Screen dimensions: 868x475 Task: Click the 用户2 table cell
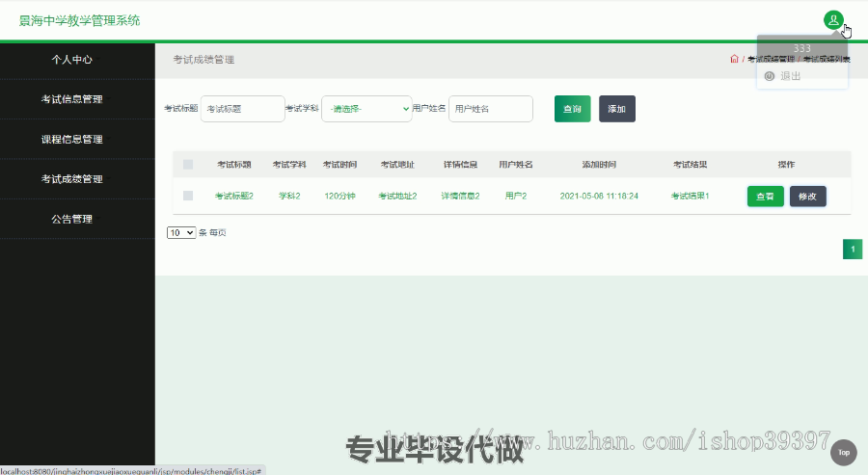(516, 196)
